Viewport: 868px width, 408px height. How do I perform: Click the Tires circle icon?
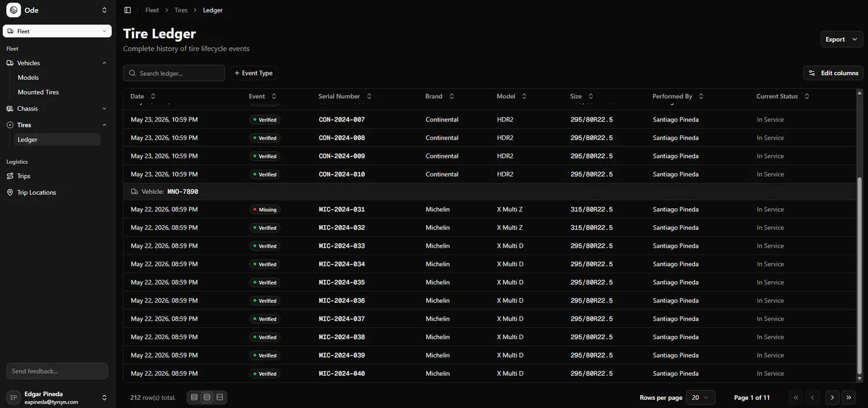point(10,125)
